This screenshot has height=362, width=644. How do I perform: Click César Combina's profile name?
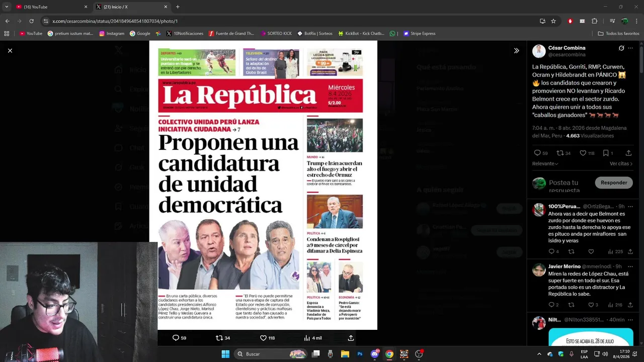[x=567, y=48]
